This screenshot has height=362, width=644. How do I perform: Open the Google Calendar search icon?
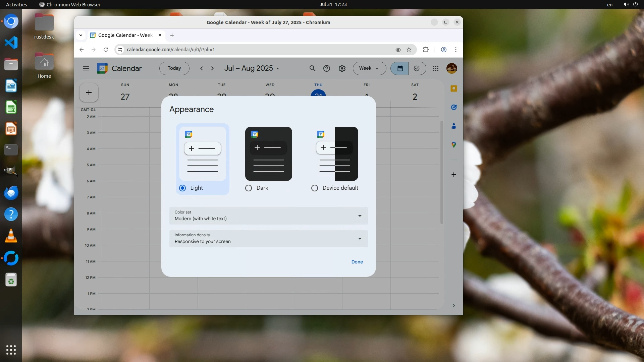click(312, 68)
